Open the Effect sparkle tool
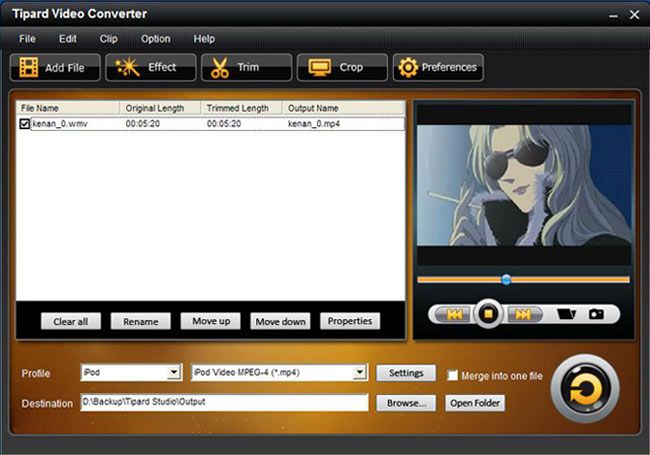 [127, 67]
